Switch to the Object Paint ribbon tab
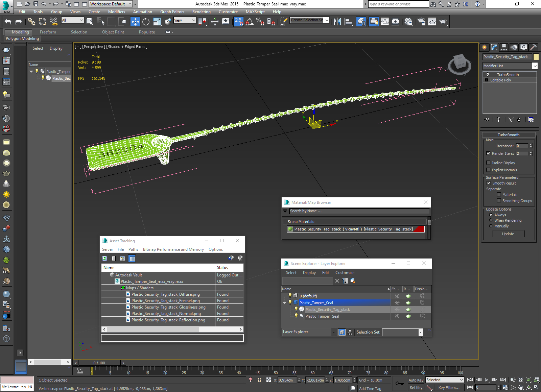 click(x=113, y=32)
